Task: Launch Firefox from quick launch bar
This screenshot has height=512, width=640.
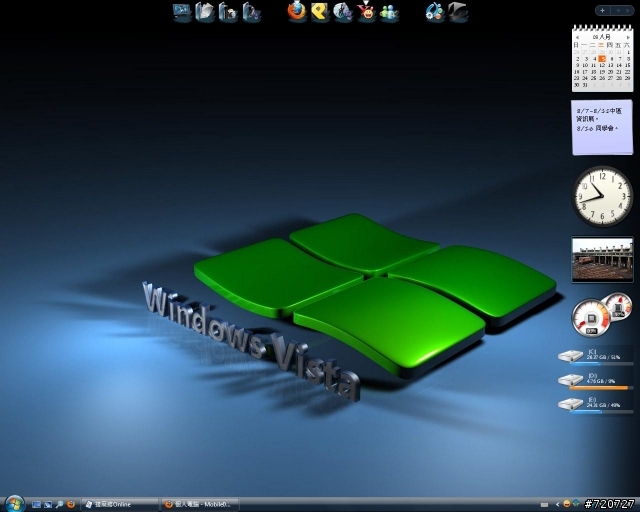Action: tap(71, 505)
